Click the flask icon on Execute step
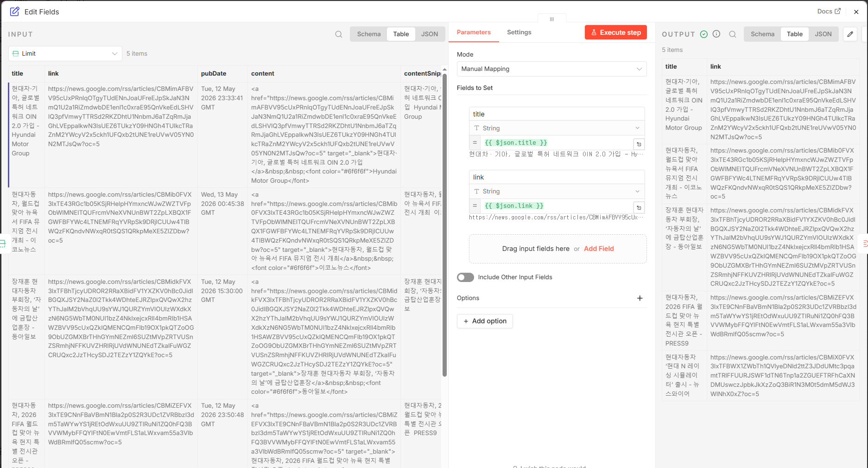Viewport: 868px width, 468px height. pyautogui.click(x=594, y=32)
